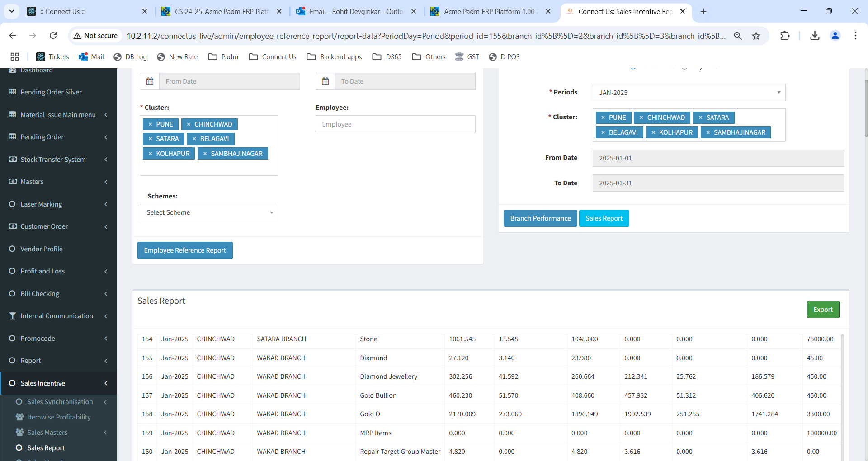Screen dimensions: 868x461
Task: Open Itemwise Profitability submenu item
Action: coord(58,417)
